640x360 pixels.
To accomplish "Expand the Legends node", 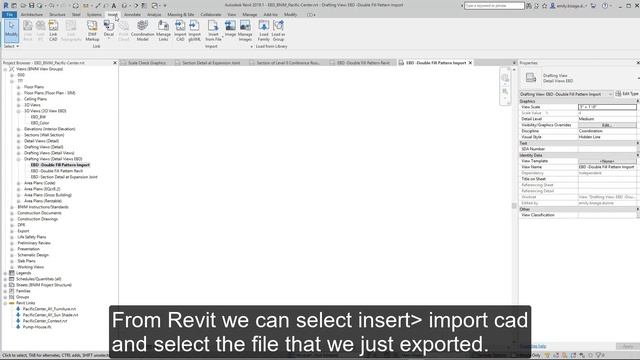I will (x=5, y=273).
